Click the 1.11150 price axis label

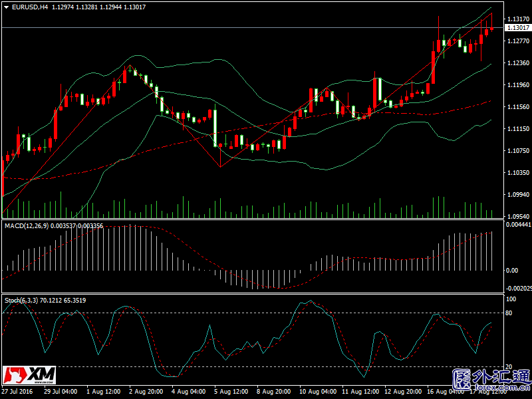coord(518,128)
